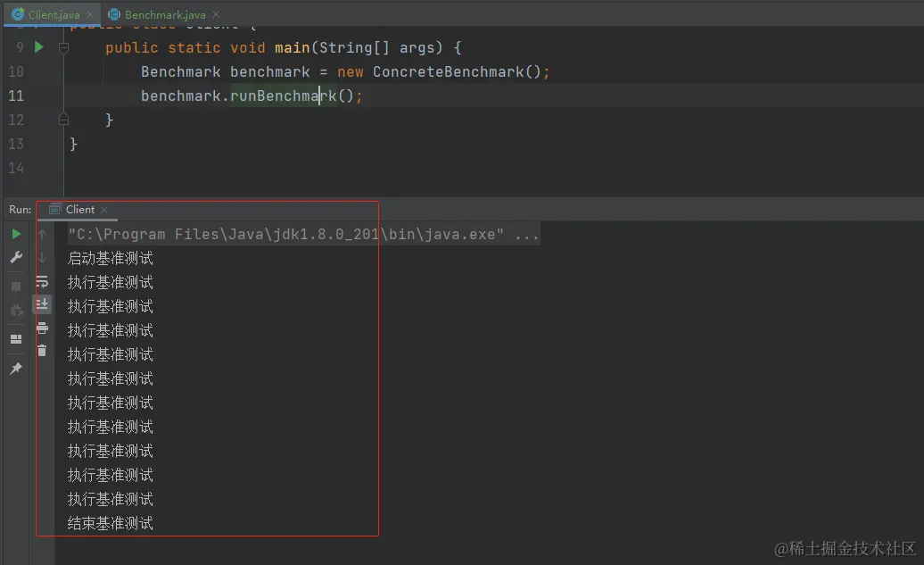This screenshot has height=565, width=924.
Task: Toggle soft-wrap for console output
Action: 42,281
